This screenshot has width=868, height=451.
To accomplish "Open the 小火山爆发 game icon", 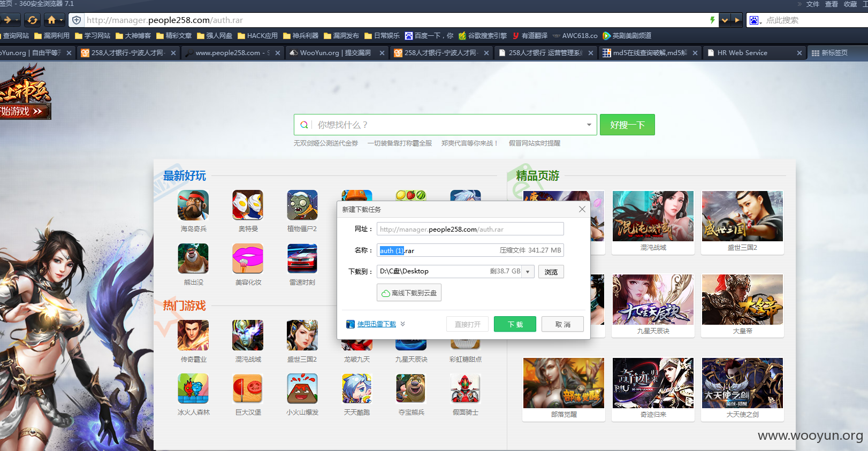I will pyautogui.click(x=302, y=388).
